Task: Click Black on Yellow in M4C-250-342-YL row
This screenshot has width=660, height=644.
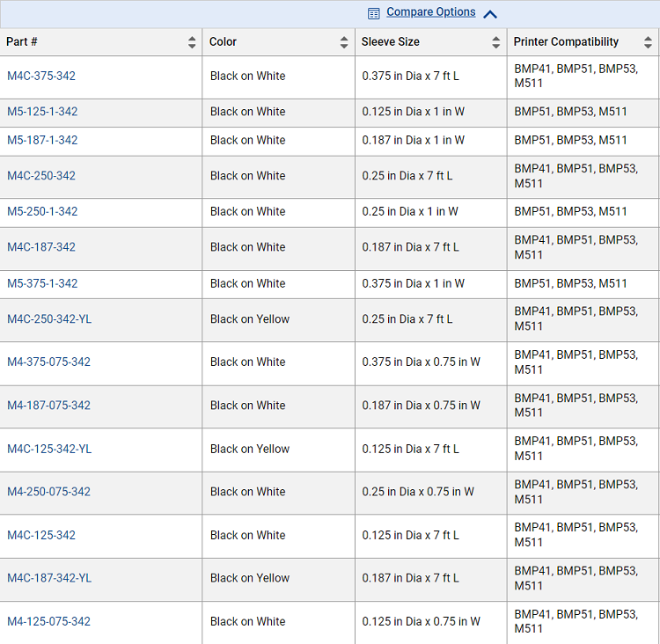Action: pos(250,319)
